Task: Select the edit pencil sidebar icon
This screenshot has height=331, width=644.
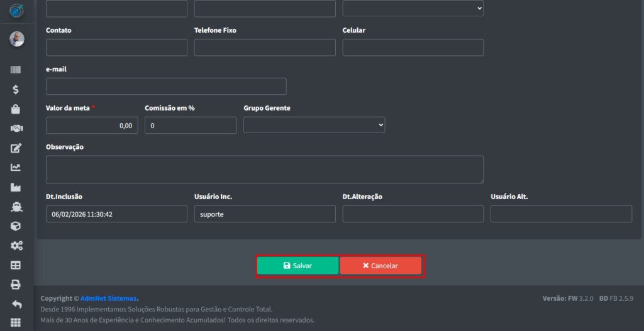Action: click(x=16, y=148)
